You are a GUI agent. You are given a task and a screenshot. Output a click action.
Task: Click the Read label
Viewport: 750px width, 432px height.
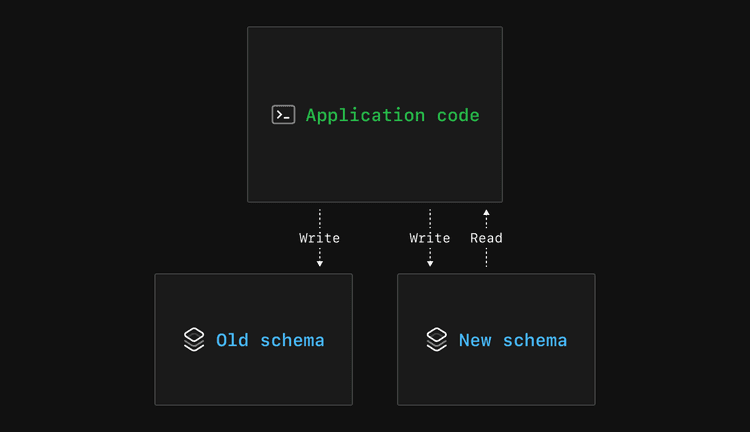pyautogui.click(x=486, y=238)
